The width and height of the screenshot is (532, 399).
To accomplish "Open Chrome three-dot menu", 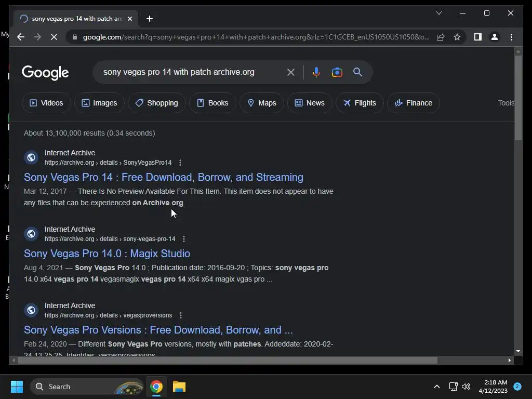I will coord(511,37).
